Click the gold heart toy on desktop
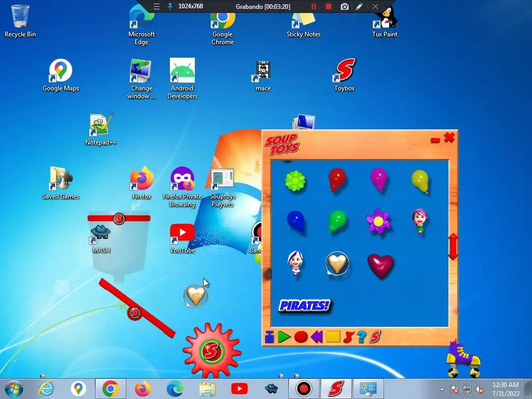This screenshot has height=399, width=532. [196, 296]
